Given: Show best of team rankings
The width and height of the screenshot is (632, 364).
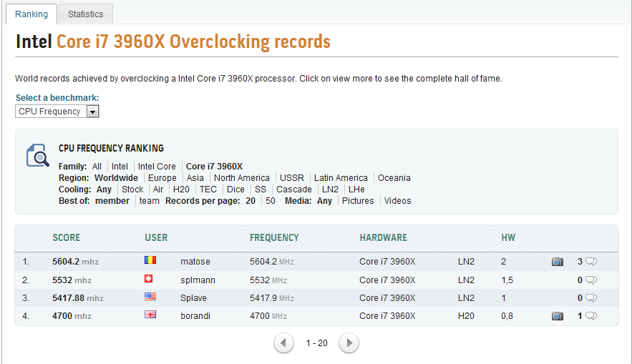Looking at the screenshot, I should tap(150, 201).
